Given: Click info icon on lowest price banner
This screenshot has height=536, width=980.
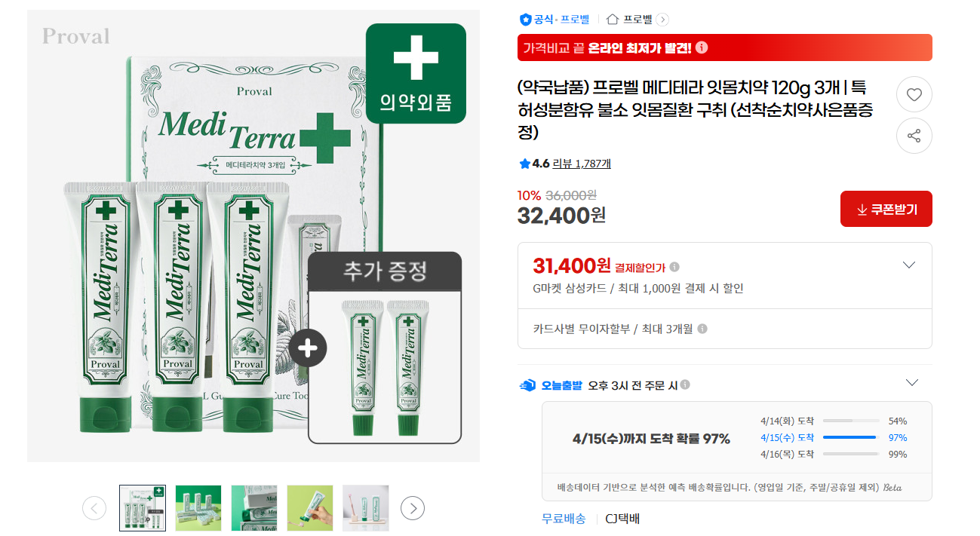Looking at the screenshot, I should [x=702, y=47].
